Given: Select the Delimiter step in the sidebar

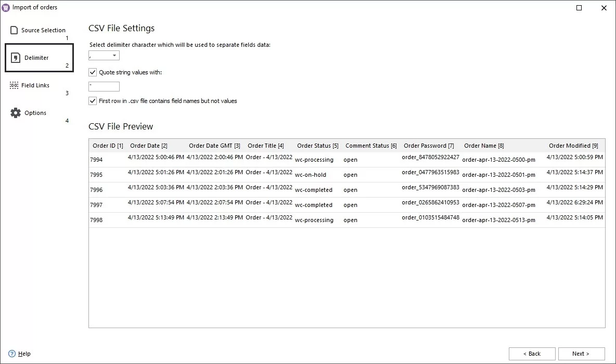Looking at the screenshot, I should [36, 57].
